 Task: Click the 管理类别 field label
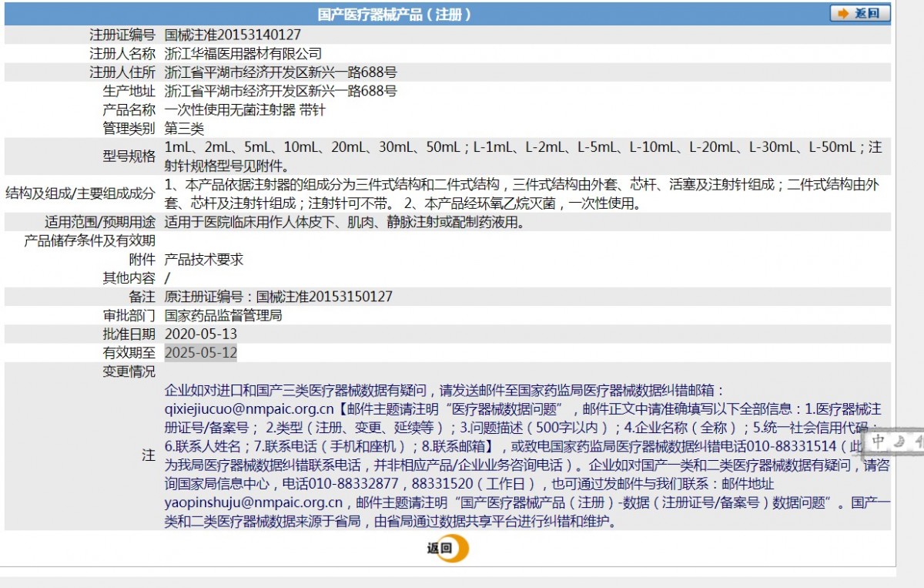[x=129, y=129]
